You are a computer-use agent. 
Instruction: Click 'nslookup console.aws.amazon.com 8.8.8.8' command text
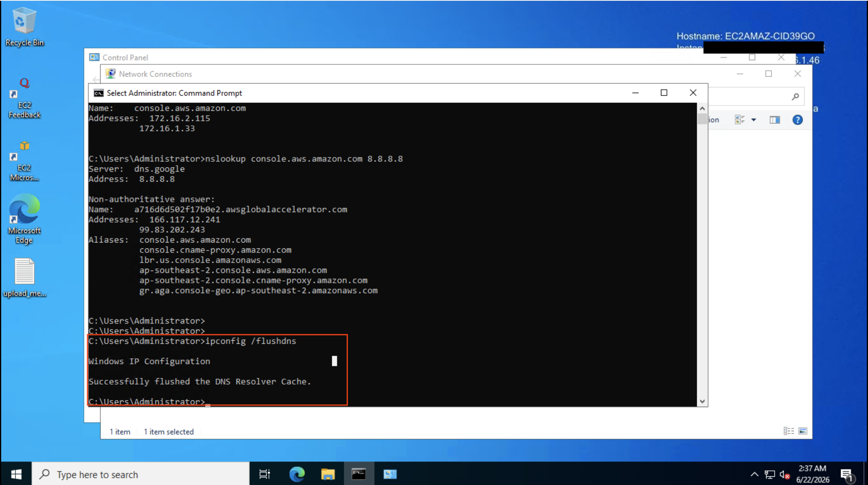click(x=304, y=159)
